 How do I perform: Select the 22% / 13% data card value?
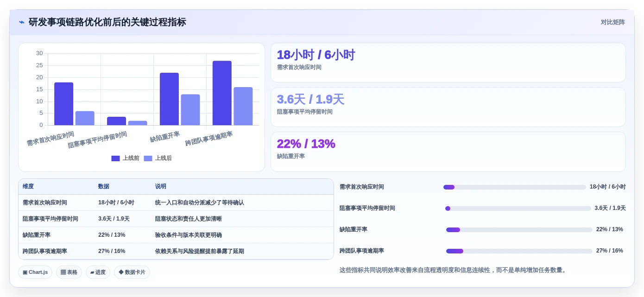coord(306,144)
